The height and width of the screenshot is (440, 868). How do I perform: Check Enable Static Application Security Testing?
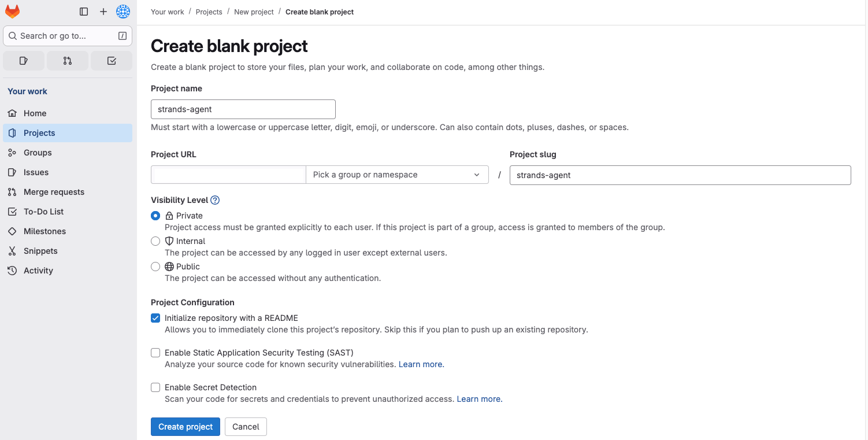click(x=155, y=353)
